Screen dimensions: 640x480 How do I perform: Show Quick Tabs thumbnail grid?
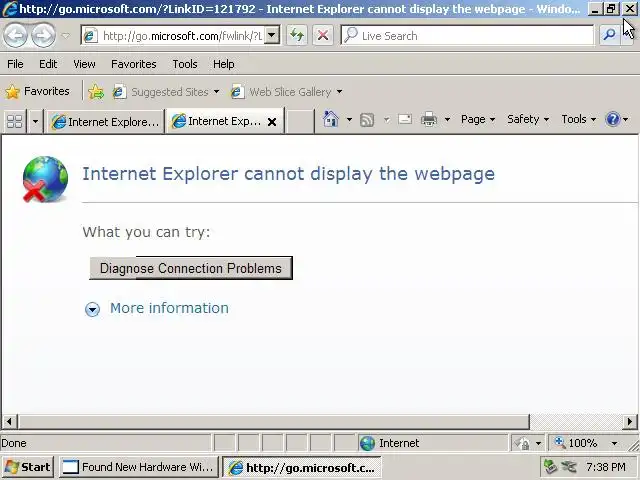(x=14, y=122)
